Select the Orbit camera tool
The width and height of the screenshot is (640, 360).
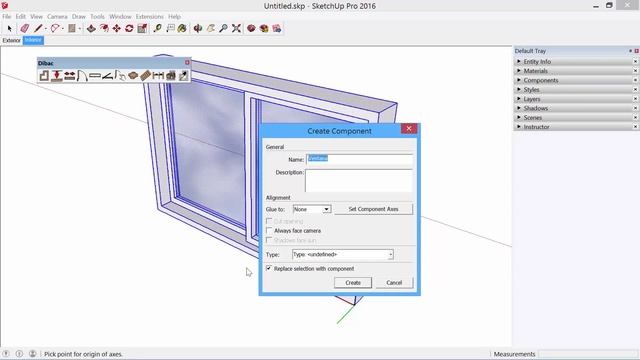point(198,28)
